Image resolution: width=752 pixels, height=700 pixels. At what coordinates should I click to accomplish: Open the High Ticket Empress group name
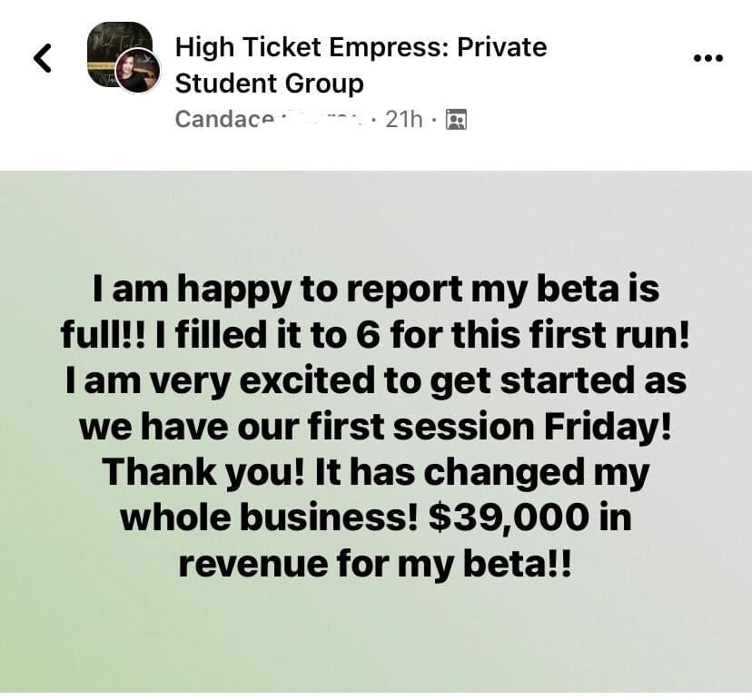point(361,47)
